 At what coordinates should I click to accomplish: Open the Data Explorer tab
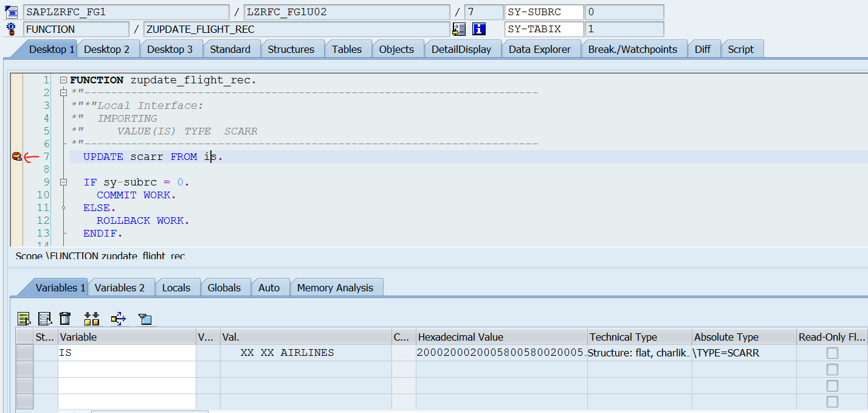[x=540, y=49]
